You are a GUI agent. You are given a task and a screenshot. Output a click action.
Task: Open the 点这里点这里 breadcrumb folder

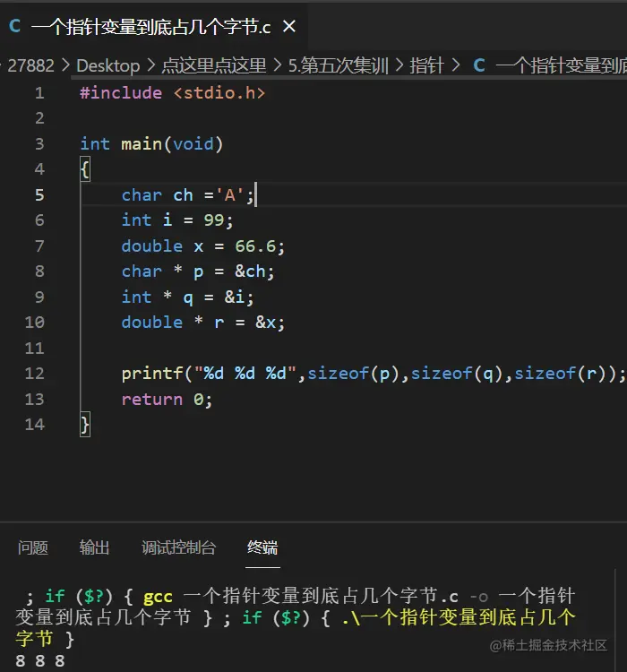tap(214, 66)
